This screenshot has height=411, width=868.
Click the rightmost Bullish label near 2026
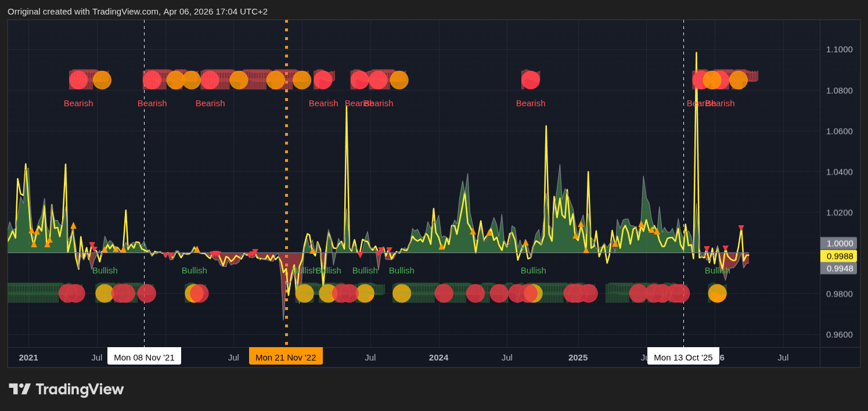(717, 271)
